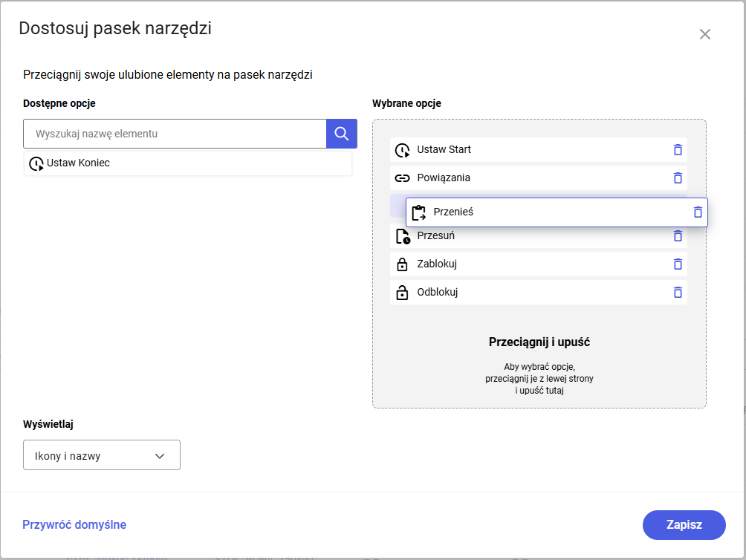Click the Zablokuj padlock icon
The height and width of the screenshot is (560, 746).
point(402,264)
